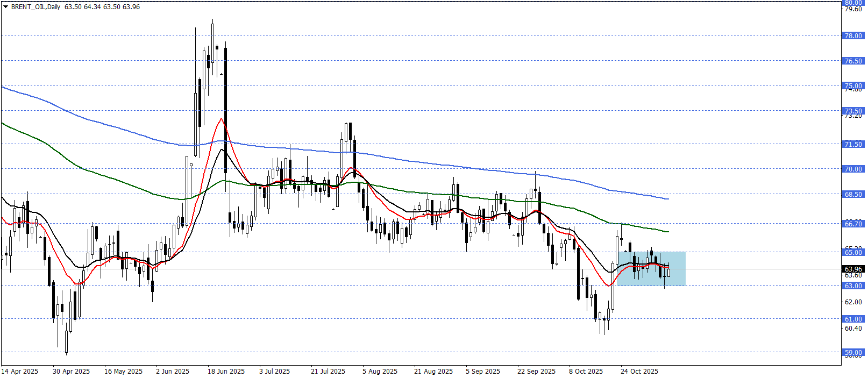Click the 14 Apr 2025 date label
This screenshot has height=378, width=868.
point(20,371)
